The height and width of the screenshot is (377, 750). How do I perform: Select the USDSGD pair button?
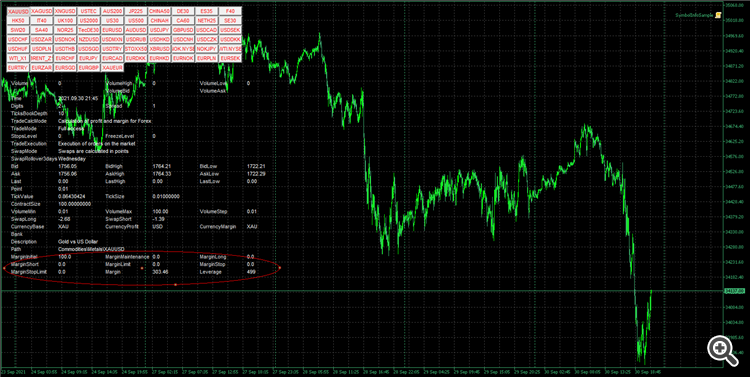coord(88,49)
